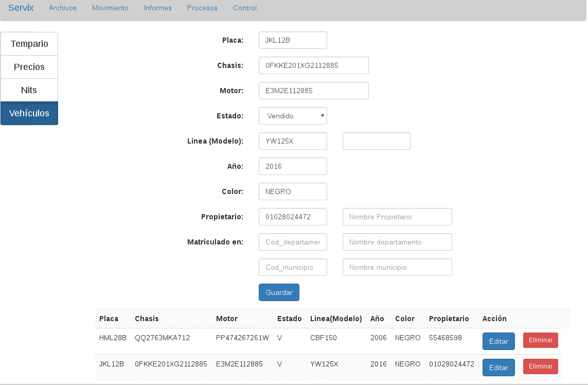Click the Nombre Propietario field

tap(397, 217)
